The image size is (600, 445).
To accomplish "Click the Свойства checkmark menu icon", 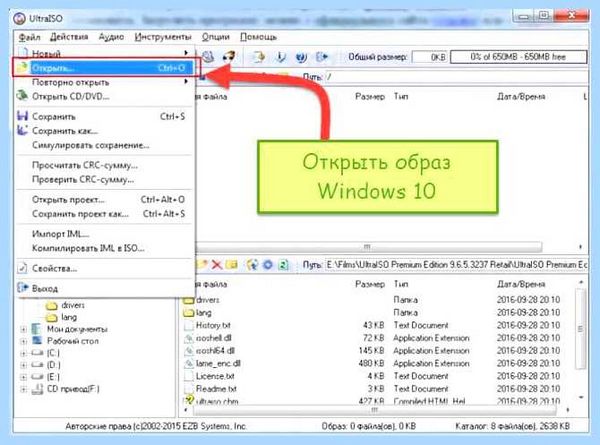I will pyautogui.click(x=22, y=268).
